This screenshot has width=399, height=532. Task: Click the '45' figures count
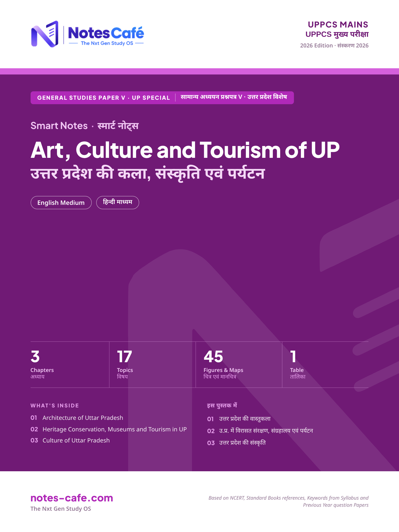click(213, 356)
